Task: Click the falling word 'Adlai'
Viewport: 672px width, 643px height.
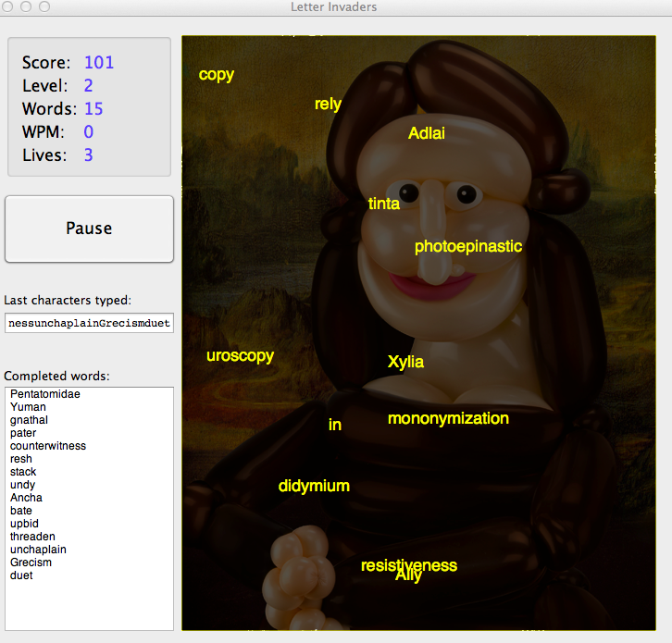Action: coord(427,133)
